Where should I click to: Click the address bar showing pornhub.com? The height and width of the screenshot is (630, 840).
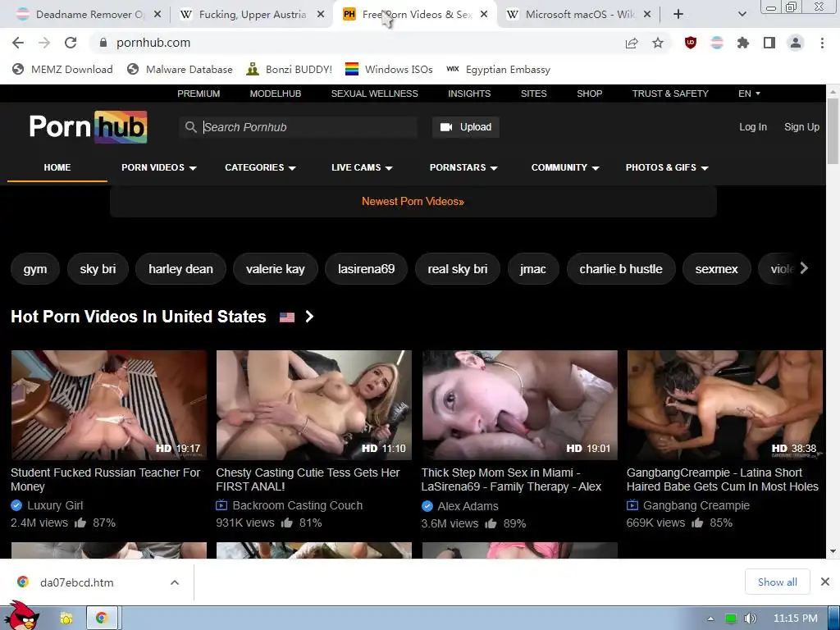tap(354, 43)
